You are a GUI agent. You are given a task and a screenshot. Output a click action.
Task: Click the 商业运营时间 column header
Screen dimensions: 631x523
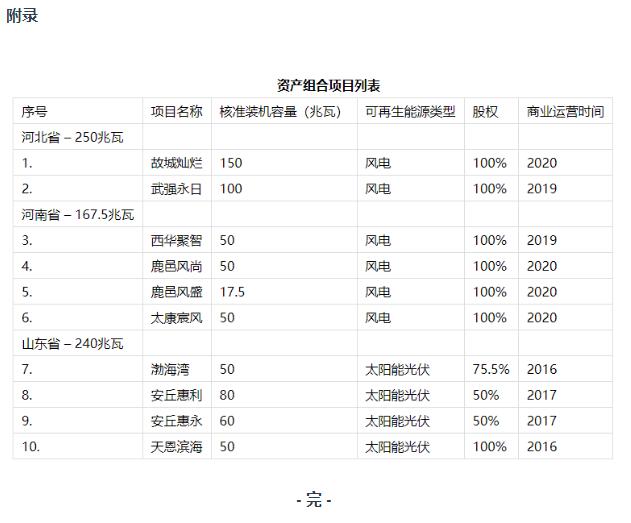[565, 111]
